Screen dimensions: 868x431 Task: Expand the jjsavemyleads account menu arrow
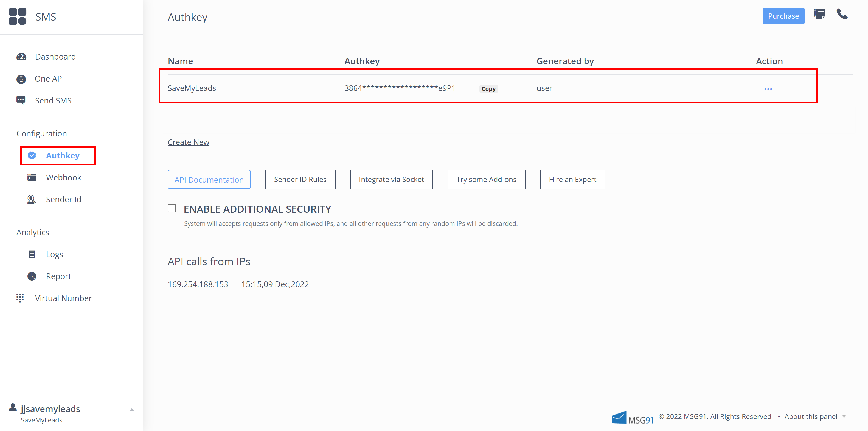coord(132,410)
